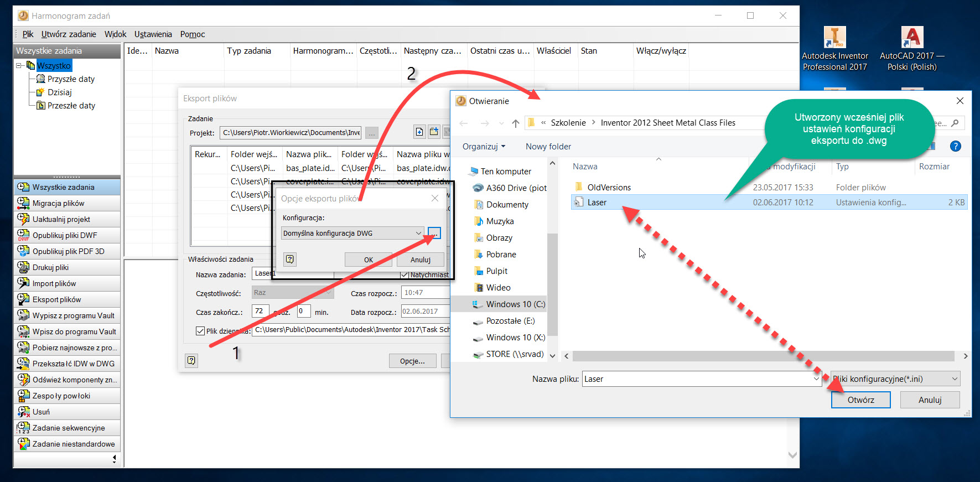Toggle the Natychmiast checkbox

click(404, 274)
